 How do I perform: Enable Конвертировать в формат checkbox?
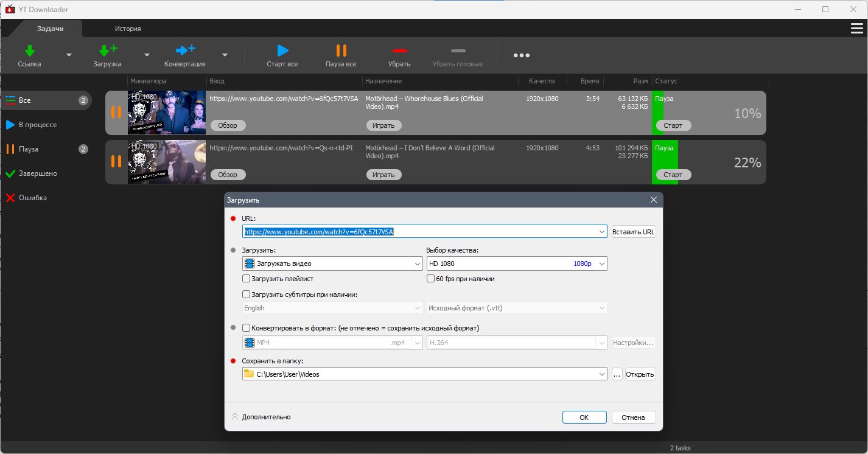(x=247, y=328)
